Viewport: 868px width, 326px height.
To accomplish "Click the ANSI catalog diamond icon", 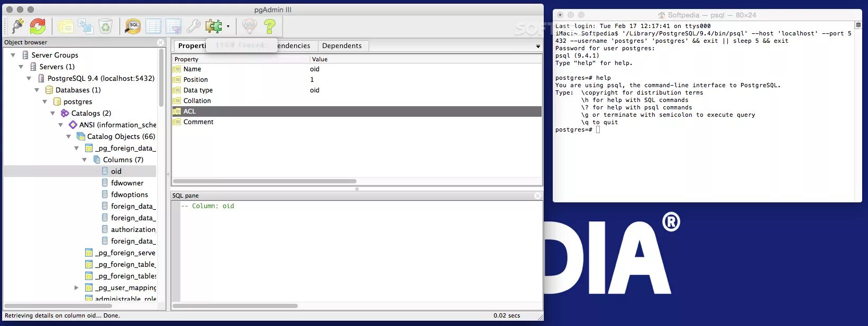I will click(73, 125).
